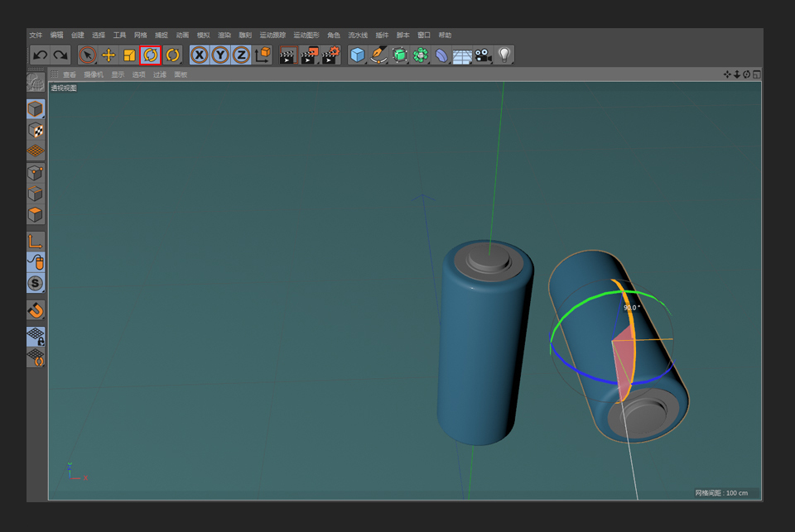Select the Move tool in the toolbar
Screen dimensions: 795x532
click(x=108, y=55)
